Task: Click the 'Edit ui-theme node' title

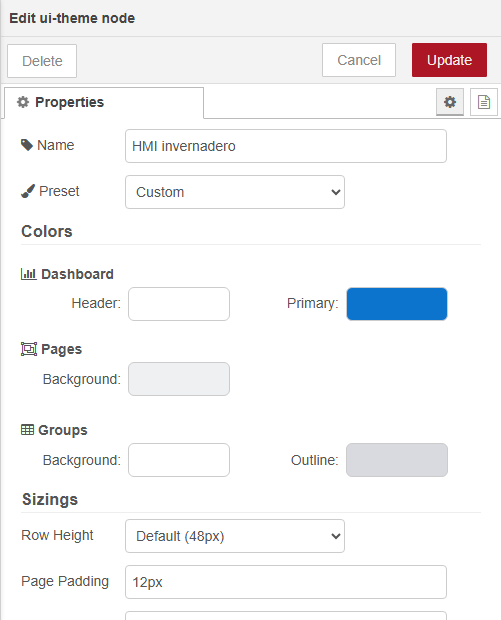Action: pyautogui.click(x=72, y=18)
